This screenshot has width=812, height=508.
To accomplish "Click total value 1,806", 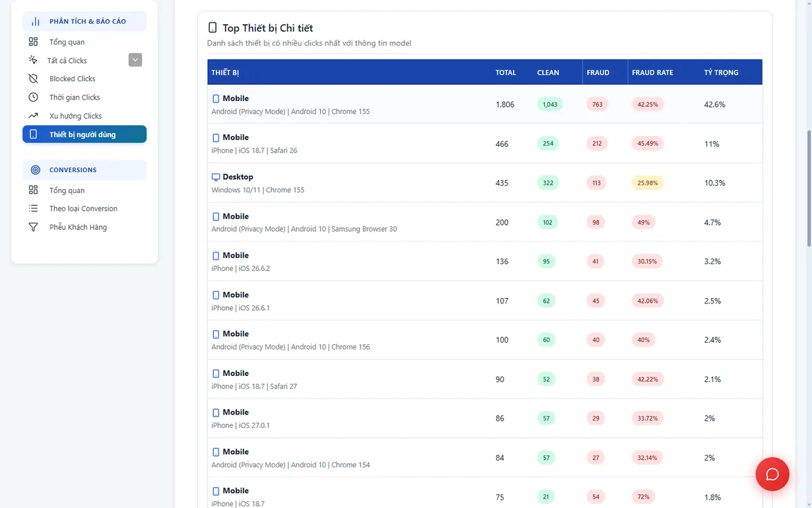I will click(505, 104).
